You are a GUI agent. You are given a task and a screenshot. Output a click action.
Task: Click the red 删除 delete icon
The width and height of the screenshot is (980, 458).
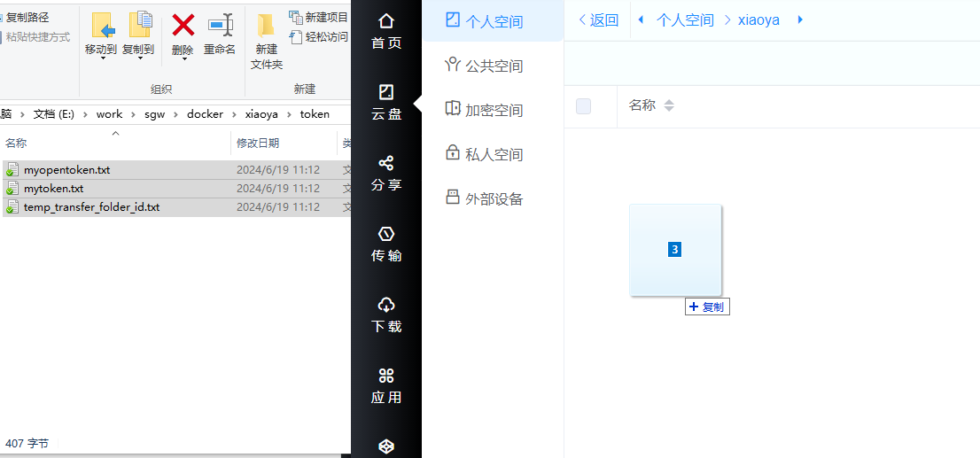[x=183, y=25]
